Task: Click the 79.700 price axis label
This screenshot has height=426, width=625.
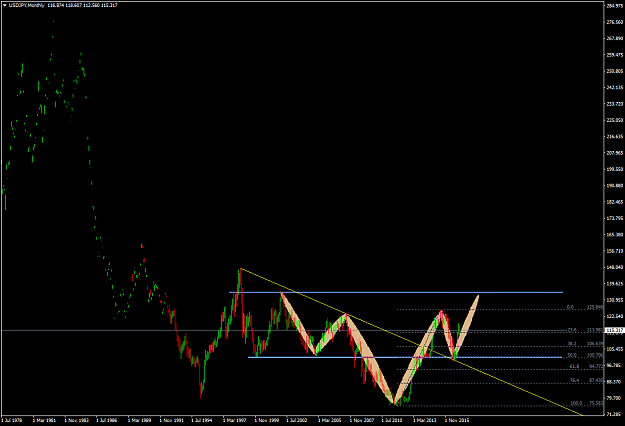Action: (x=615, y=398)
